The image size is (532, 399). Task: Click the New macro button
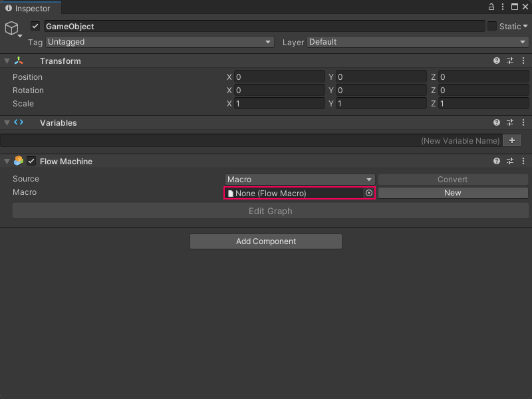(x=453, y=193)
